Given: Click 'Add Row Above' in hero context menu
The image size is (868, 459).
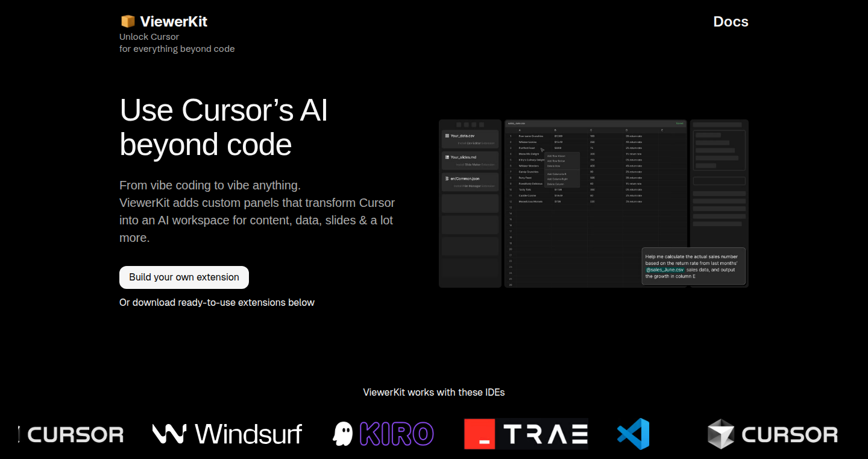Looking at the screenshot, I should (556, 156).
